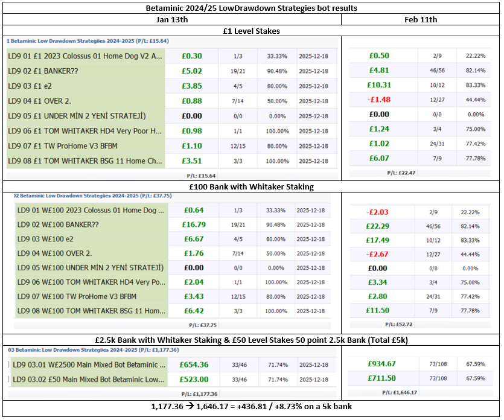Click the Jan 13th column heading

172,19
